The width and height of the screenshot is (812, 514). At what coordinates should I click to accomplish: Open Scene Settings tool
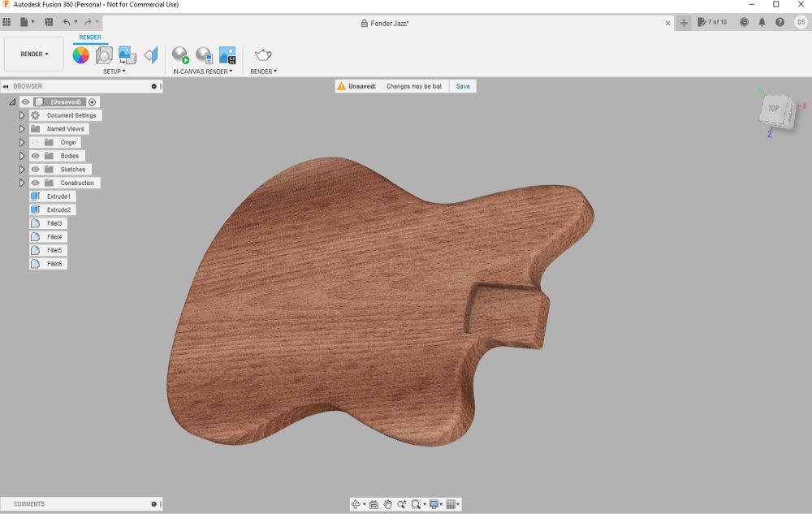[104, 55]
